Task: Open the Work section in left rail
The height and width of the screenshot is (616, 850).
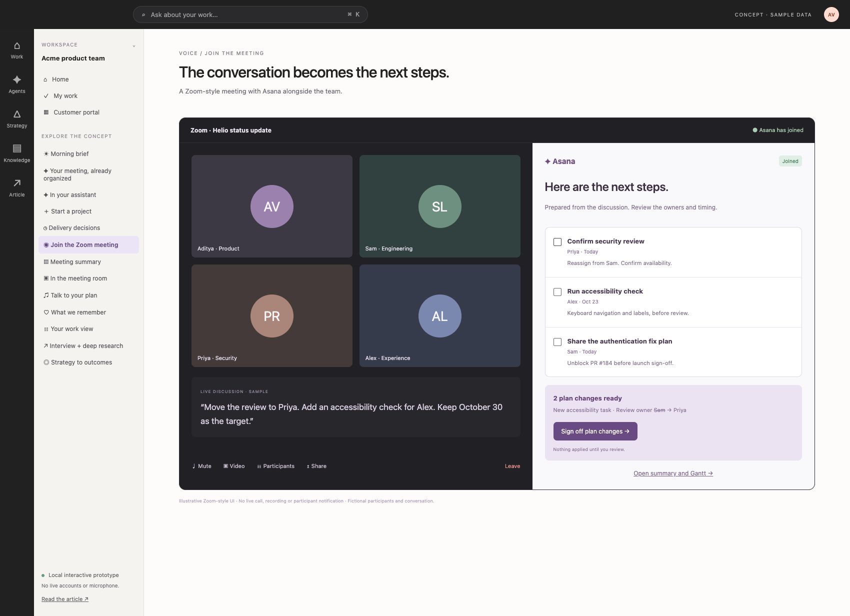Action: [17, 50]
